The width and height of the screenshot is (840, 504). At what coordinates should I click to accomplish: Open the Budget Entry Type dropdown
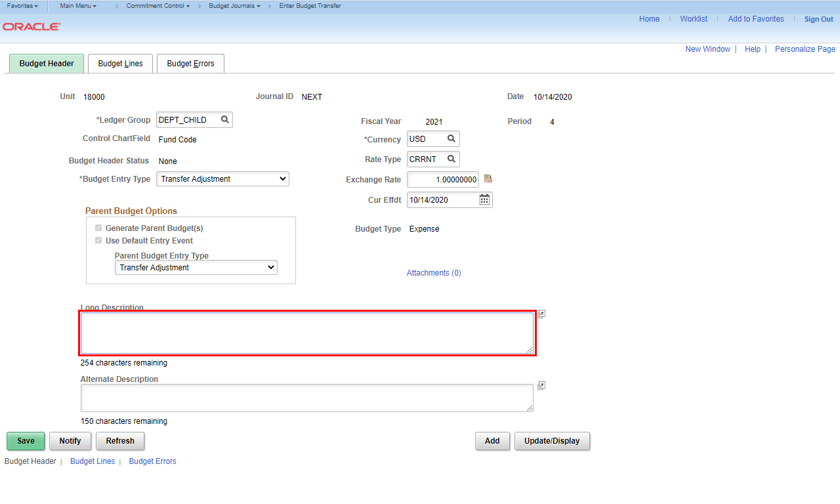click(x=222, y=179)
